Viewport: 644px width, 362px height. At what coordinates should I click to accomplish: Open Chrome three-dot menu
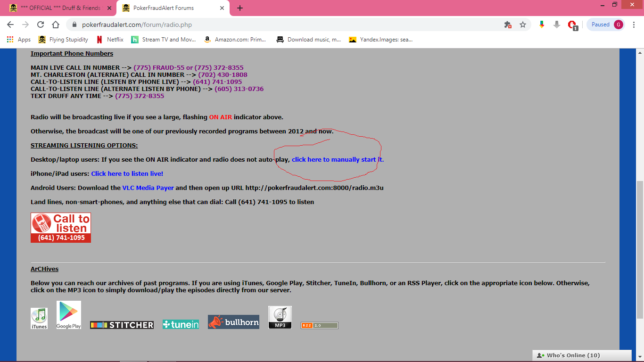coord(634,25)
